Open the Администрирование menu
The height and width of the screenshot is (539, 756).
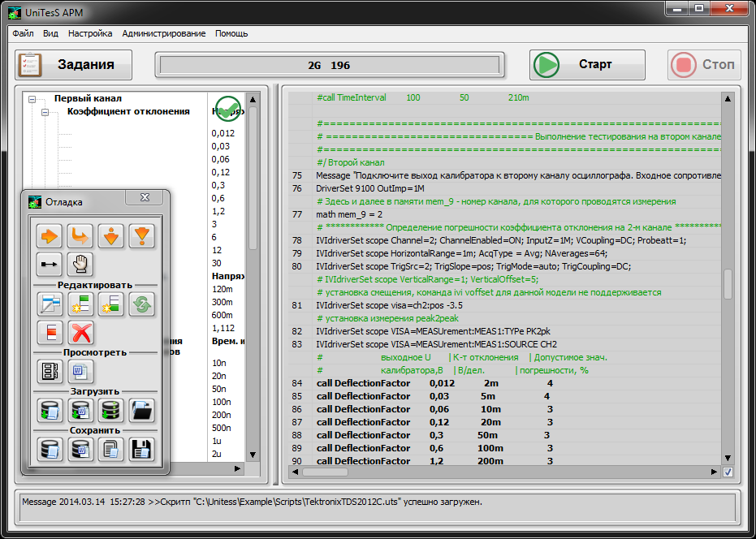[163, 34]
